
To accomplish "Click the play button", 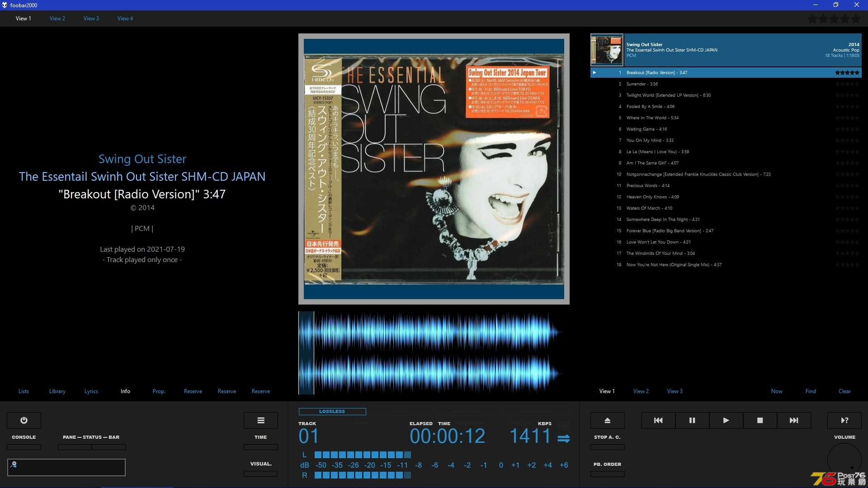I will pyautogui.click(x=726, y=420).
